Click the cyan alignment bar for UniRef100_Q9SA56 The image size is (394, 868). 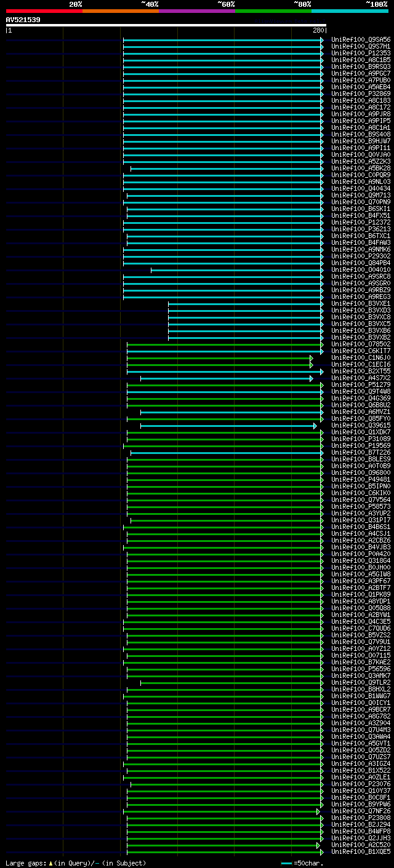coord(223,39)
